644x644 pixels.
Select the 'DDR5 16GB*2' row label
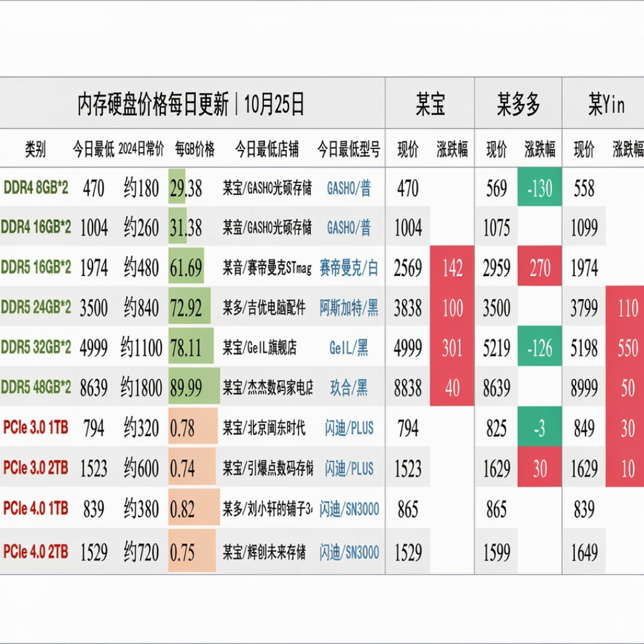(x=36, y=267)
